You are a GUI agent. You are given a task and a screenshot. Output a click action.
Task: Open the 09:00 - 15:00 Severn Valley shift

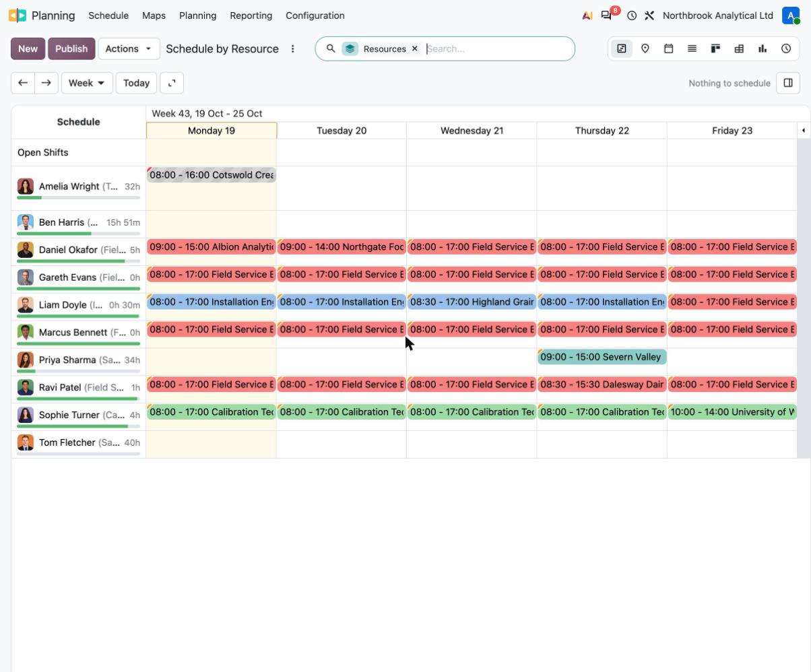(x=602, y=357)
